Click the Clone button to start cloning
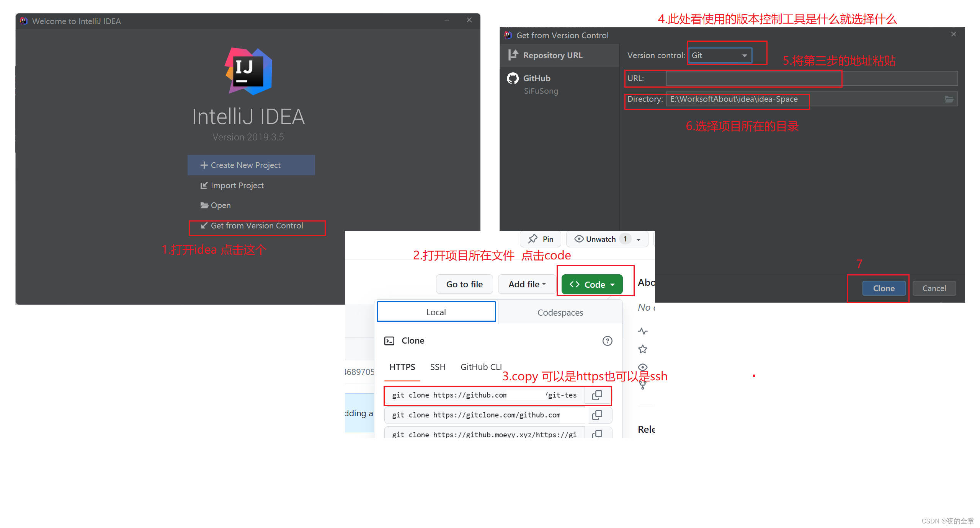Screen dimensions: 980x528 tap(884, 288)
